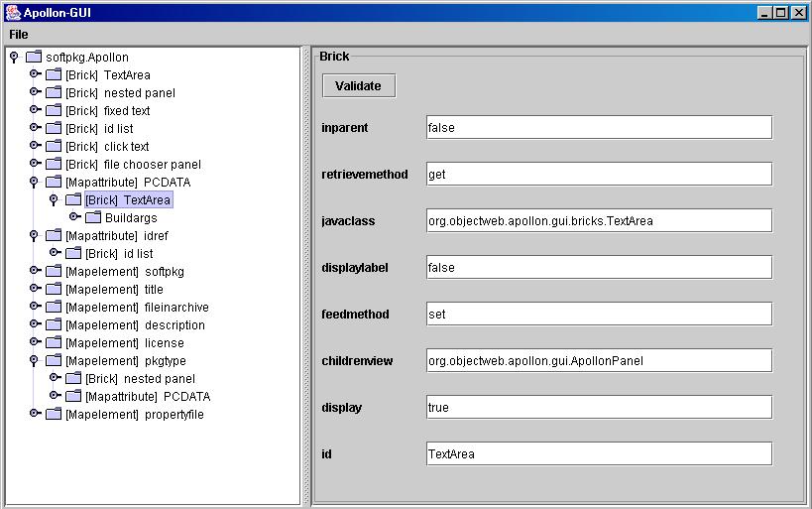
Task: Click the Apollon-GUI title bar app icon
Action: click(x=12, y=12)
